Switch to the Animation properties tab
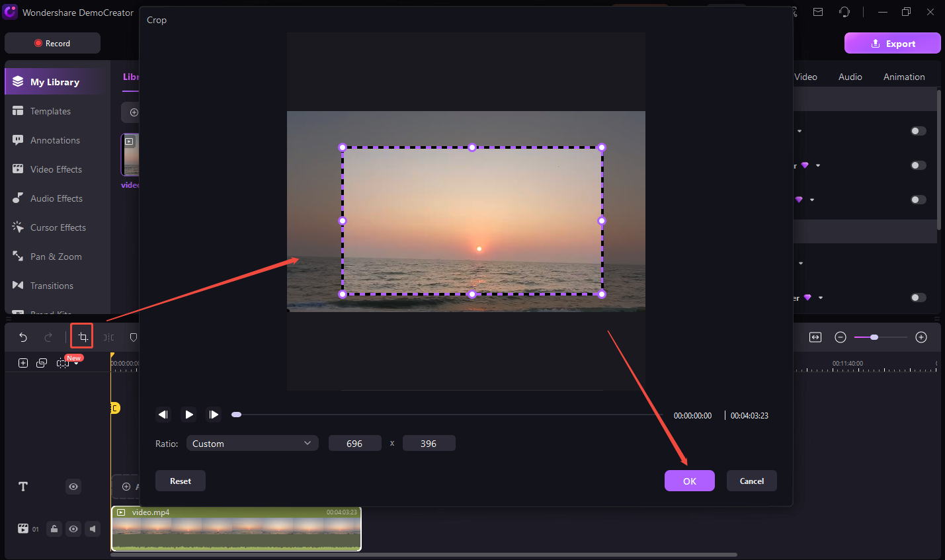This screenshot has height=560, width=945. pos(904,77)
